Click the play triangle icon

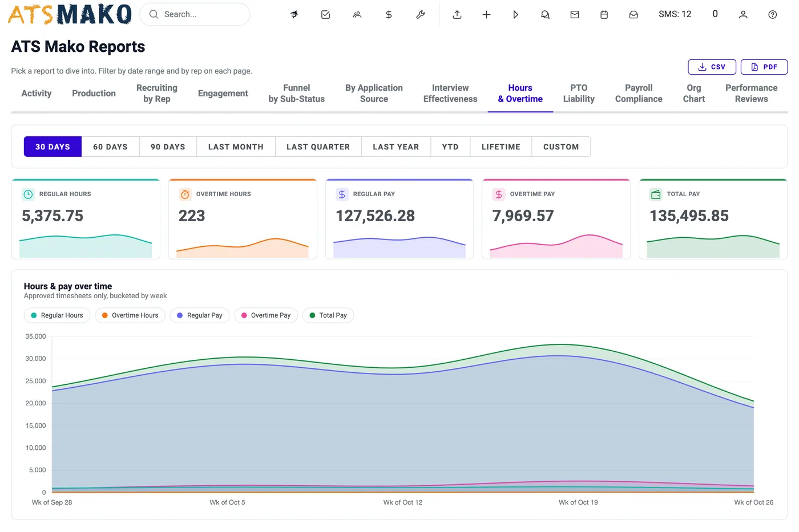(x=516, y=15)
